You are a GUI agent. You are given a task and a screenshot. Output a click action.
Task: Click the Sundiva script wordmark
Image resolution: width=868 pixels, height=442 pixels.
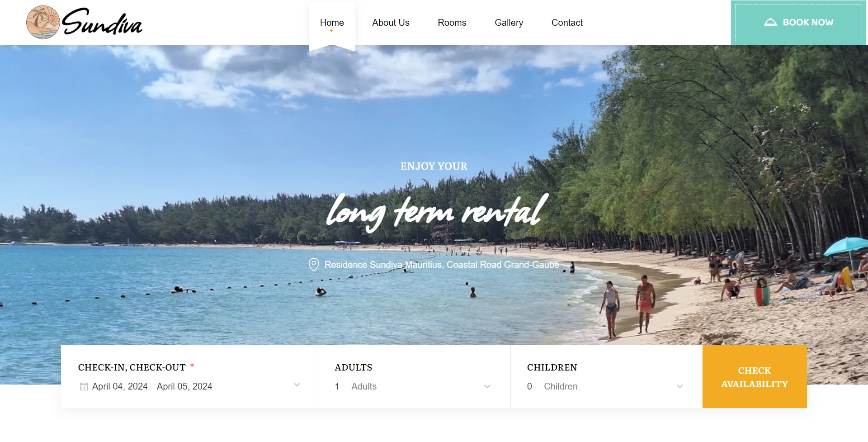pos(102,22)
